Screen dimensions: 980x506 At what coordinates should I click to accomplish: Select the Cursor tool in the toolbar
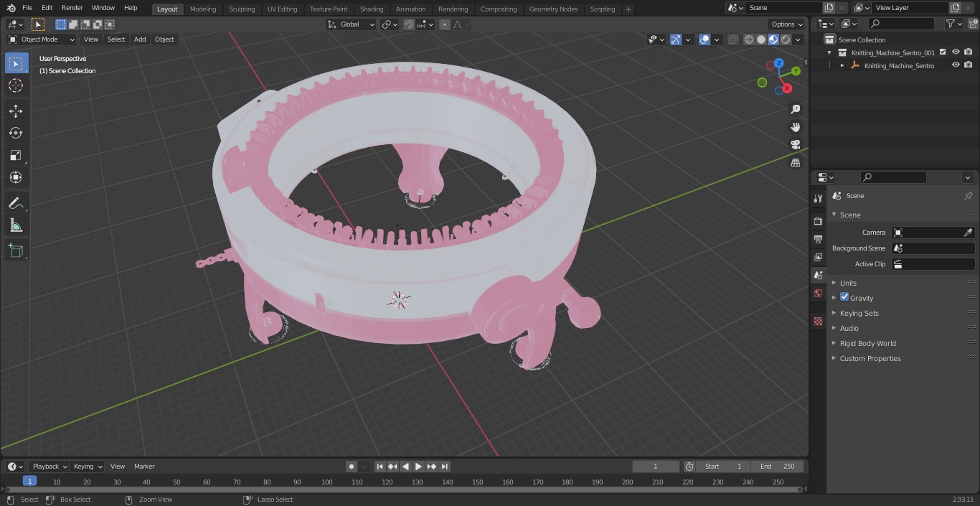[x=16, y=85]
